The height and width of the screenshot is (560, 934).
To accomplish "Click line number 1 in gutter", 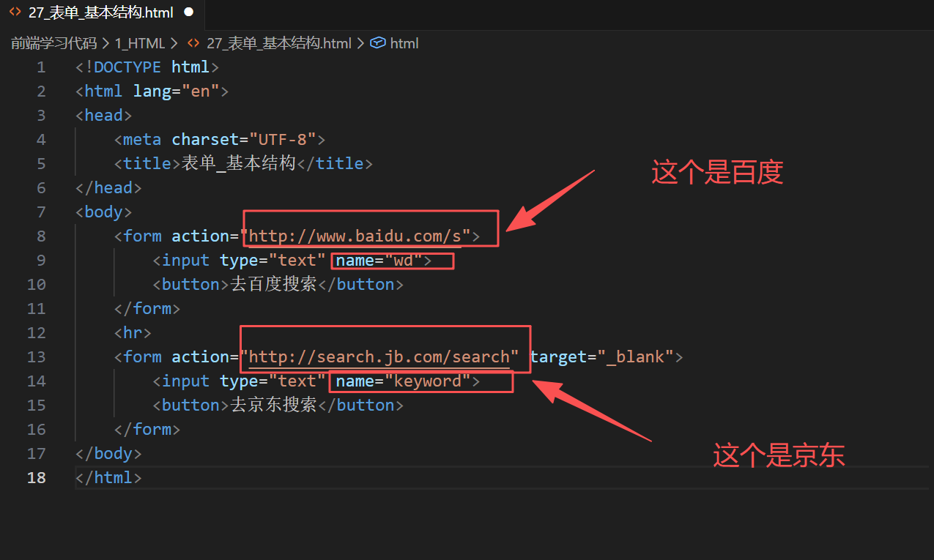I will pos(41,67).
